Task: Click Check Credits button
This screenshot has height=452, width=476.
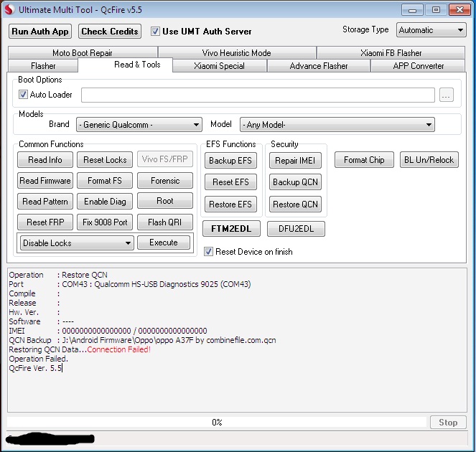Action: click(110, 32)
